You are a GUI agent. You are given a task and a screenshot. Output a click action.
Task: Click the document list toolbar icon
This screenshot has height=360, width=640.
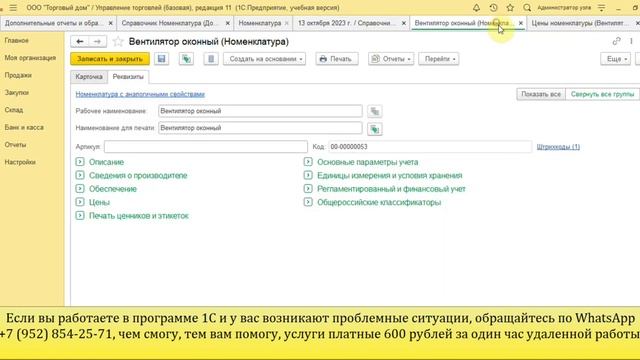tap(211, 59)
